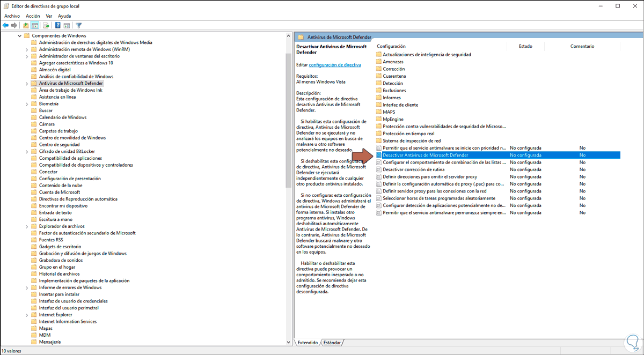Click the Seleccionar horas de tareas programadas policy icon

coord(379,198)
